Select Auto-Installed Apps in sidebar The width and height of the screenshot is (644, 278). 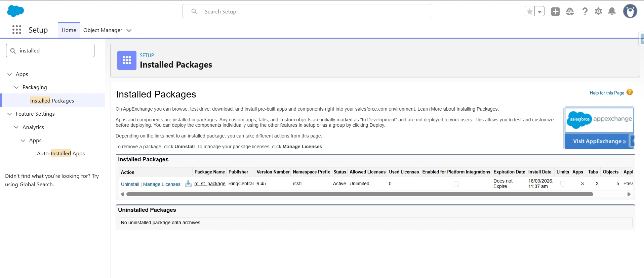[61, 154]
